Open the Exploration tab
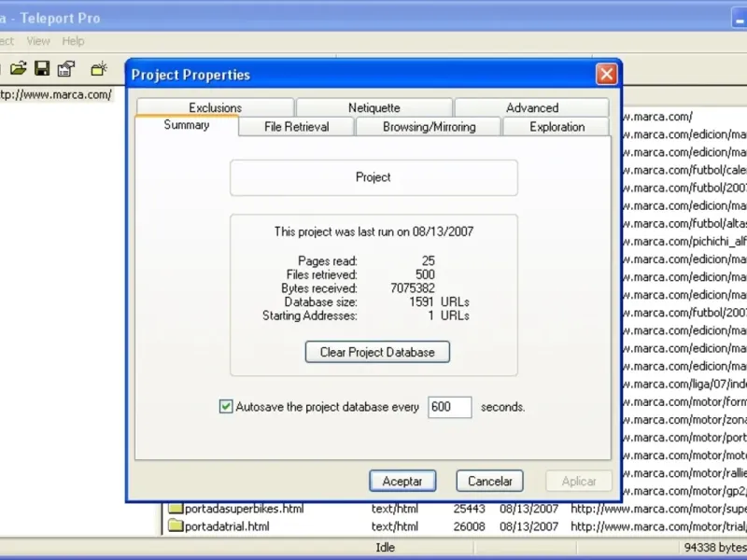The width and height of the screenshot is (747, 560). pyautogui.click(x=557, y=127)
